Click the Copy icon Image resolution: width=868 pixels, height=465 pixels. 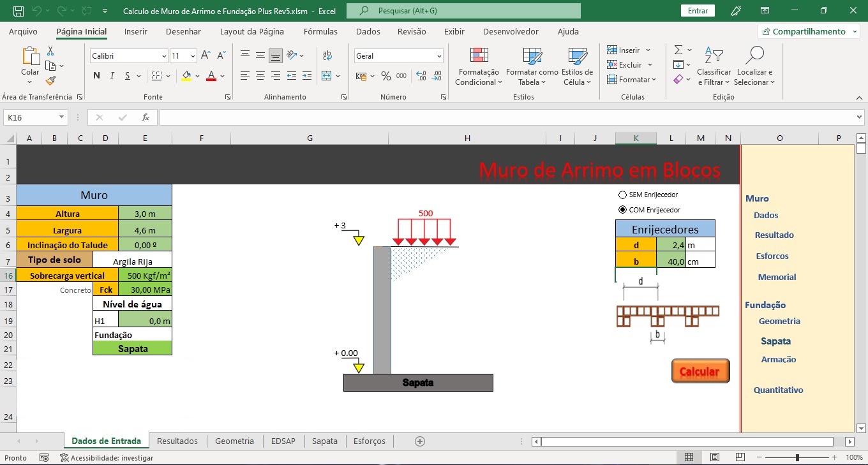click(x=50, y=66)
